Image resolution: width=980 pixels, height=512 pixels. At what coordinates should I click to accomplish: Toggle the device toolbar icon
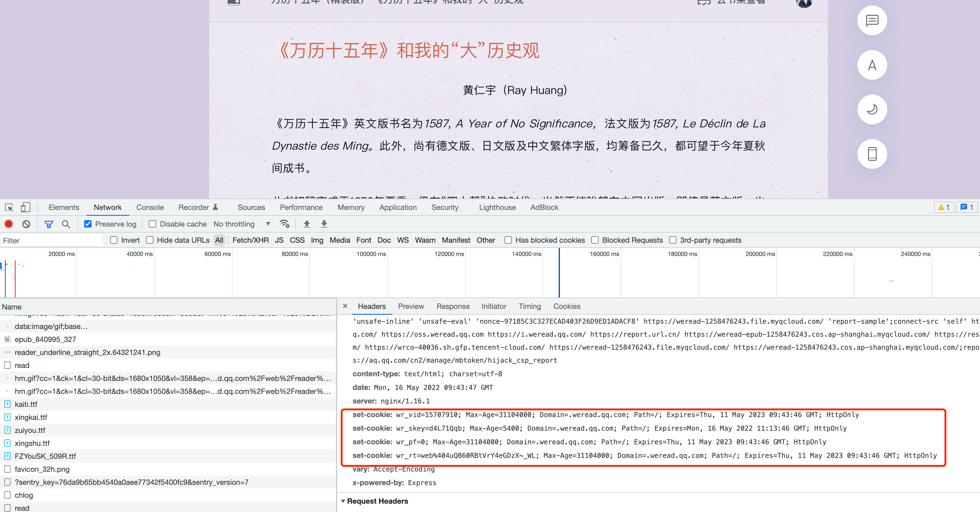25,207
